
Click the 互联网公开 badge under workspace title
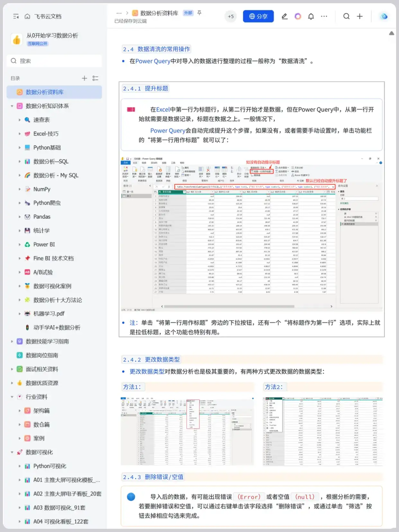coord(38,43)
